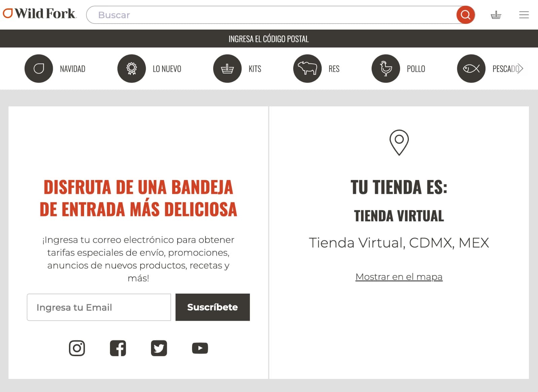538x392 pixels.
Task: Open the hamburger navigation menu
Action: 524,15
